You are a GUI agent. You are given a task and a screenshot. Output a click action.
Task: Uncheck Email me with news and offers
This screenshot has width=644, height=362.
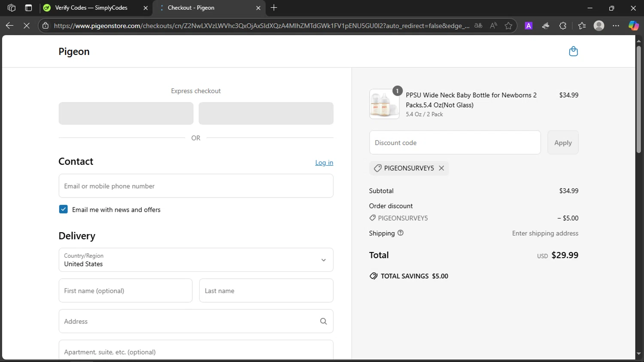[x=63, y=209]
